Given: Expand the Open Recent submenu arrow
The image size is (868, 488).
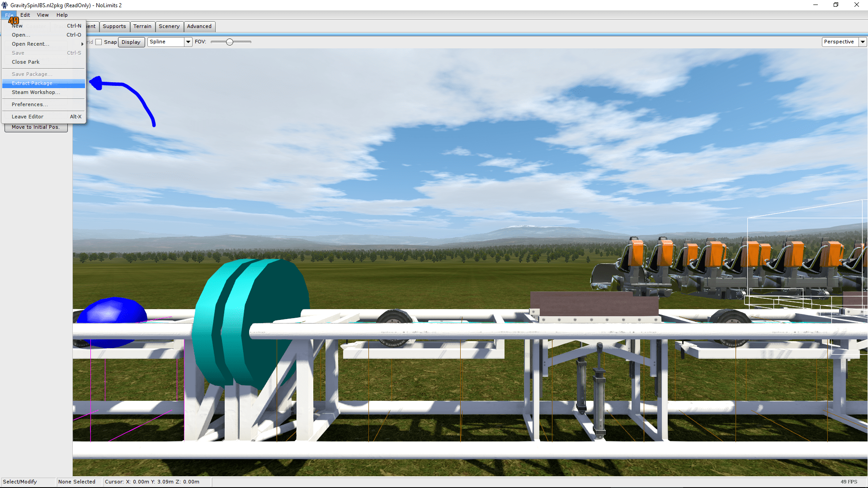Looking at the screenshot, I should tap(82, 44).
